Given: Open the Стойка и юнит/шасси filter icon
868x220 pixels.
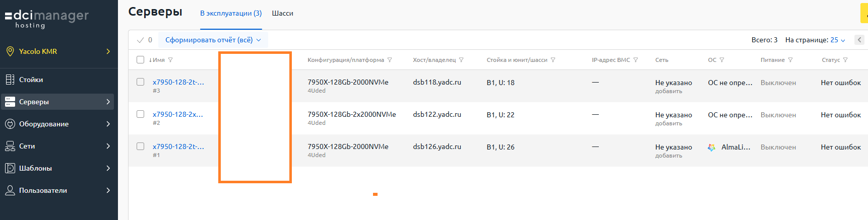Looking at the screenshot, I should (553, 60).
